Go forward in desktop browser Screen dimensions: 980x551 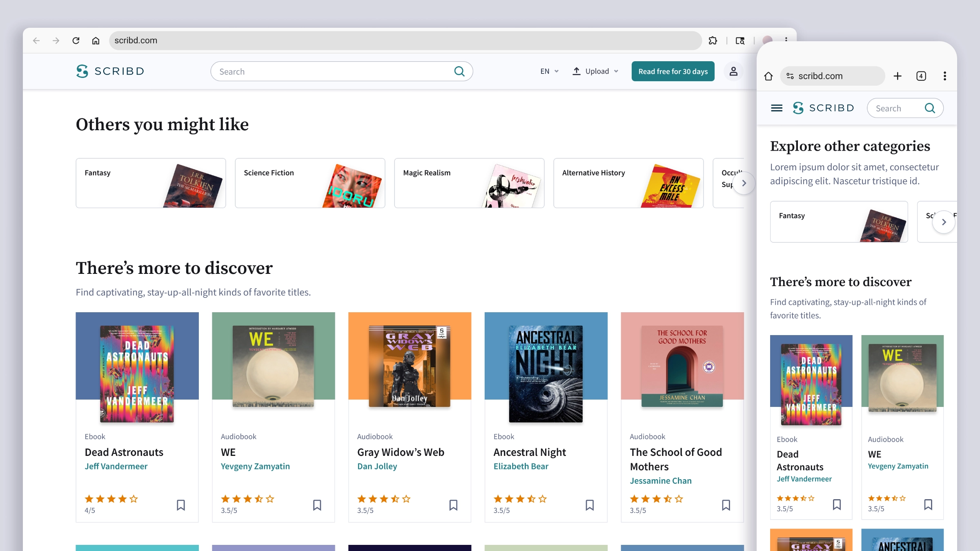tap(56, 40)
